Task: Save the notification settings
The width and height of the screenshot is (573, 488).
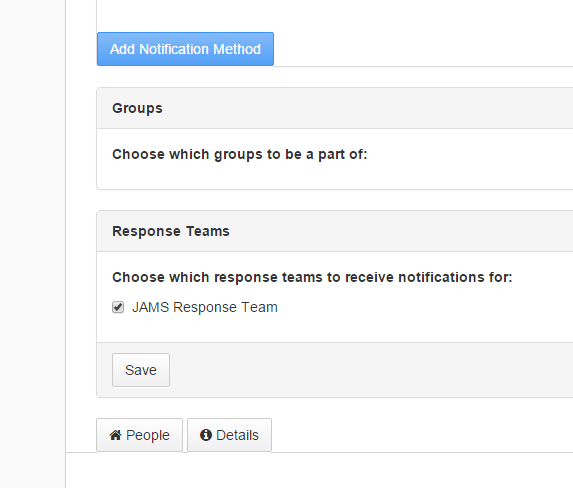Action: pyautogui.click(x=141, y=370)
